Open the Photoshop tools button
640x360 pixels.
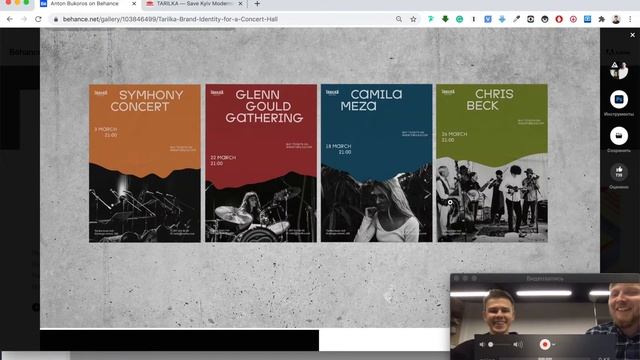(619, 99)
